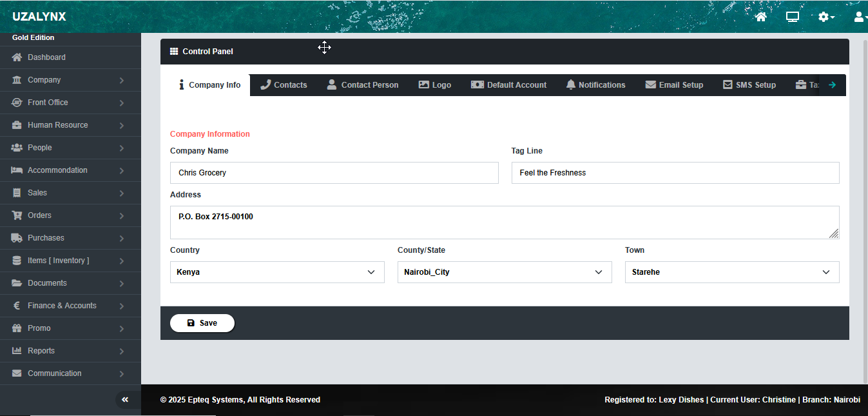This screenshot has height=416, width=868.
Task: Click the home icon in top bar
Action: click(761, 17)
